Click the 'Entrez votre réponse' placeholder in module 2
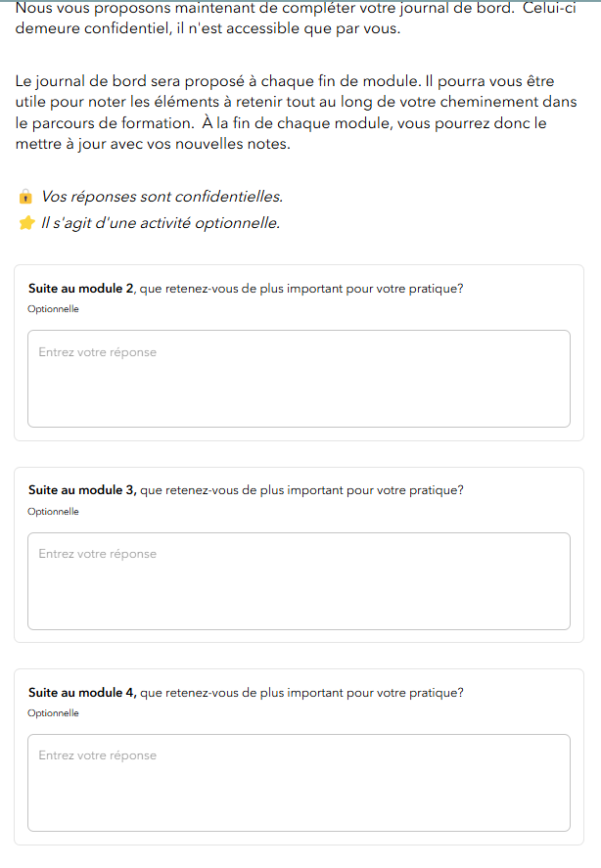This screenshot has height=868, width=601. tap(96, 351)
